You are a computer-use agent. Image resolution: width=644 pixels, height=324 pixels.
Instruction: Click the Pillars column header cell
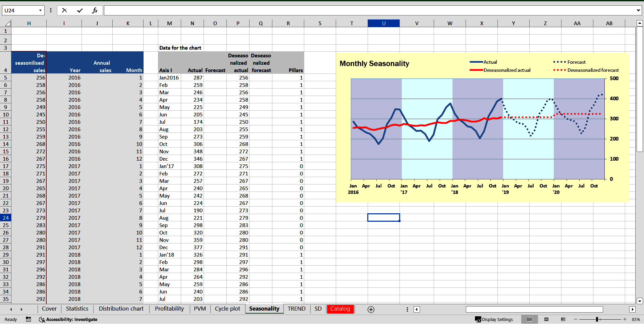[288, 63]
